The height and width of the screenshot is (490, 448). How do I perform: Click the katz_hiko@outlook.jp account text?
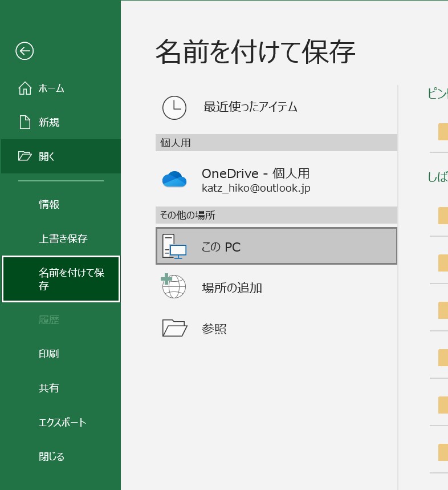click(256, 188)
